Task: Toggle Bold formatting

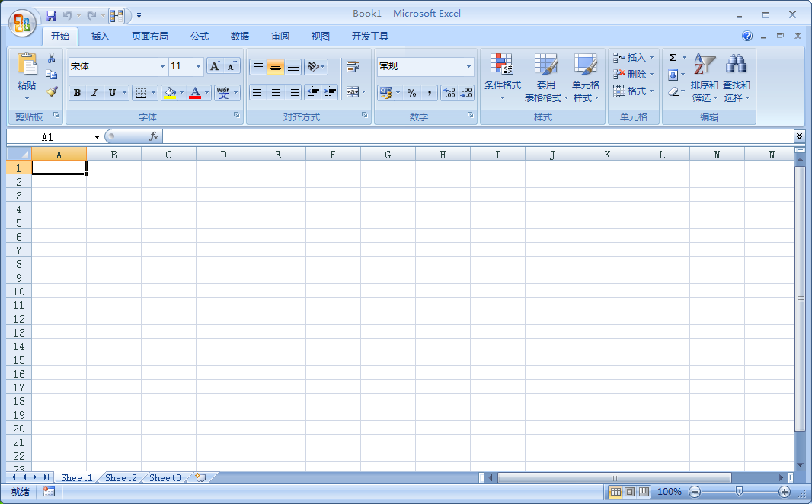Action: tap(77, 93)
